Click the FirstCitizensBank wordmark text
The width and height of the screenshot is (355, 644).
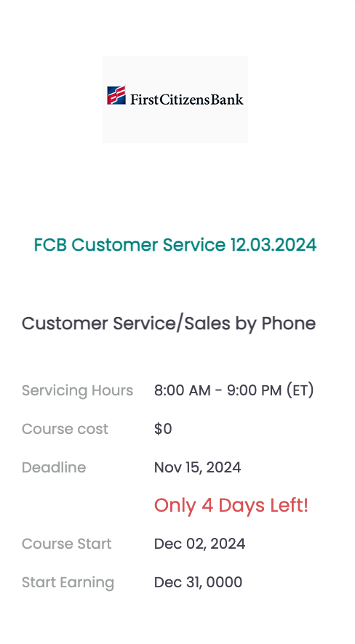coord(187,99)
